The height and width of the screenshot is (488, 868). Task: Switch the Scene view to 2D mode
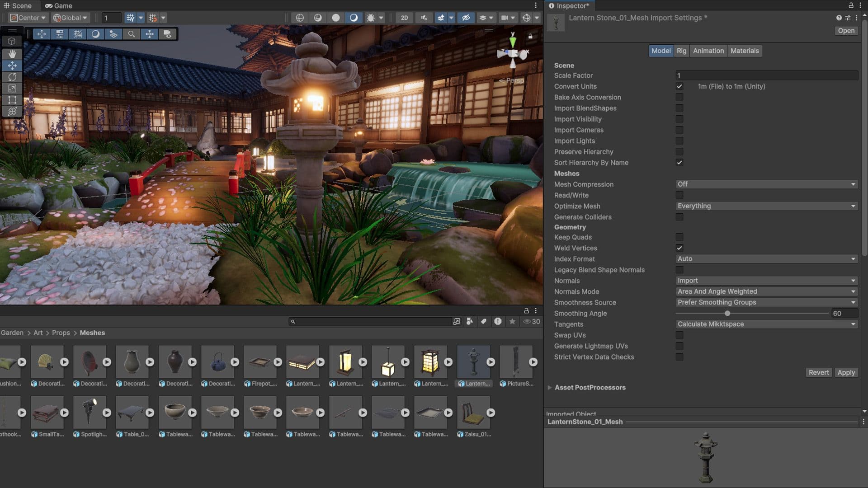pos(404,18)
